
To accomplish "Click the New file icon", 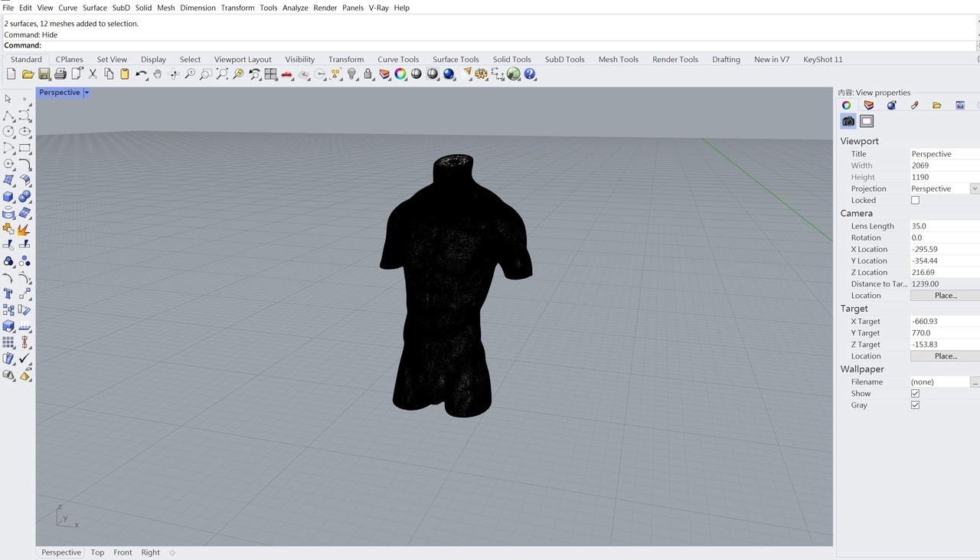I will (x=11, y=74).
